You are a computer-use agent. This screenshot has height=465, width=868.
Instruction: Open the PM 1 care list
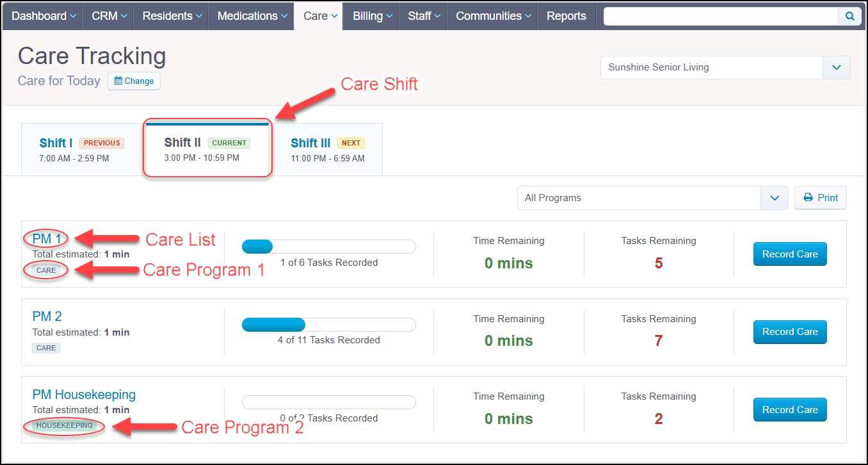[x=47, y=239]
